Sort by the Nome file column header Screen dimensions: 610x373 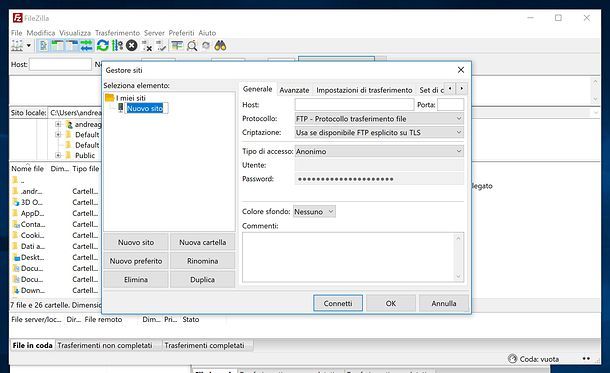28,169
